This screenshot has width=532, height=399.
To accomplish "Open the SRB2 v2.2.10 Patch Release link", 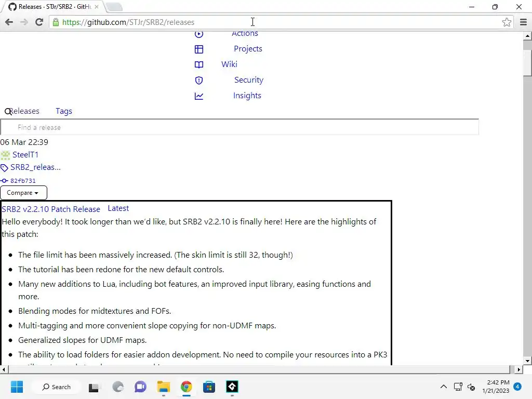I will [51, 209].
